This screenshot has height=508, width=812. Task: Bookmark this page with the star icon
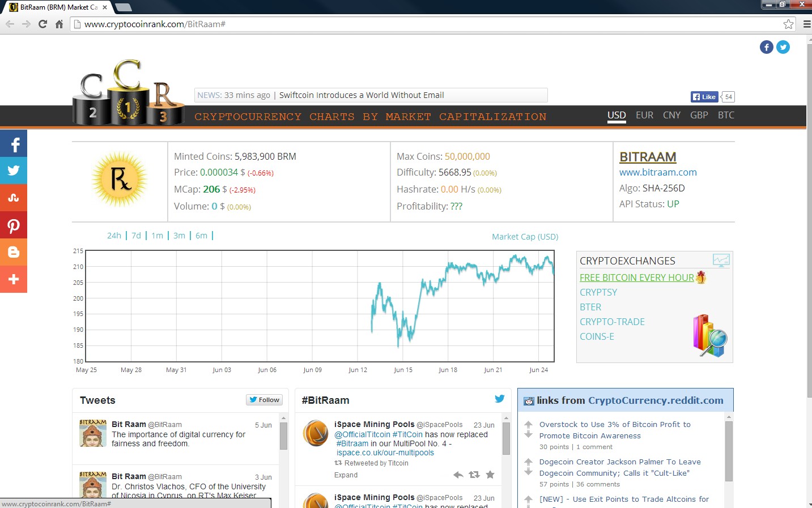(788, 24)
